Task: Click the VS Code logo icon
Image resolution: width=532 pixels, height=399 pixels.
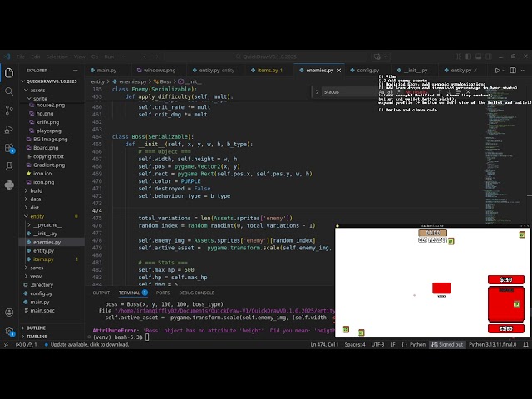Action: (x=7, y=57)
